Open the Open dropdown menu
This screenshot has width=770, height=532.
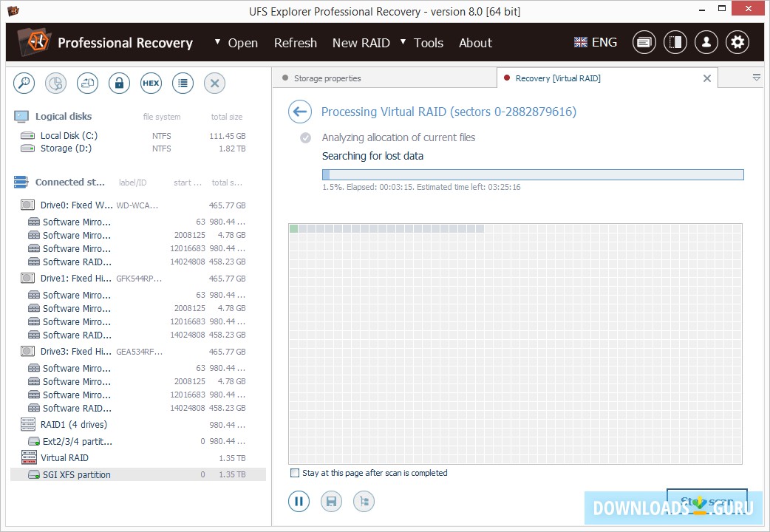pyautogui.click(x=236, y=43)
